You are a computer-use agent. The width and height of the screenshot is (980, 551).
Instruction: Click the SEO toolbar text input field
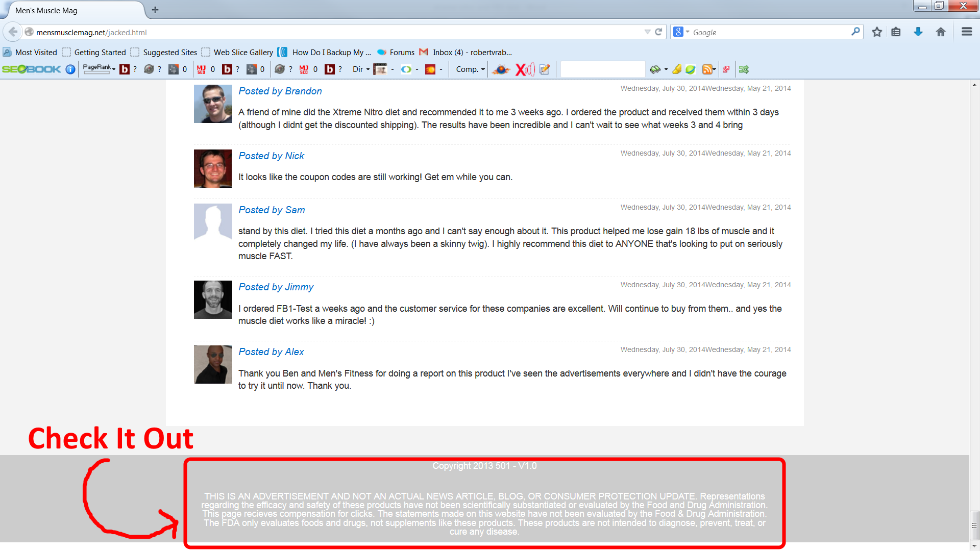click(603, 69)
